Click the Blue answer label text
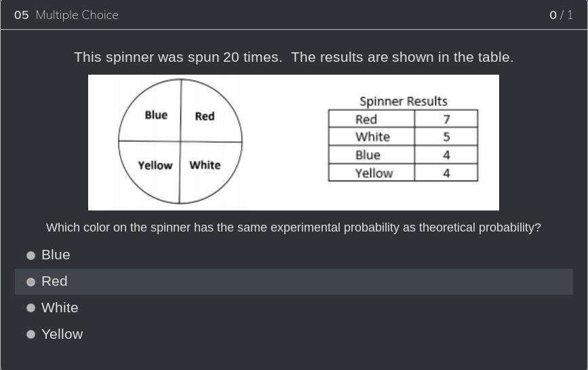The width and height of the screenshot is (588, 370). tap(56, 255)
